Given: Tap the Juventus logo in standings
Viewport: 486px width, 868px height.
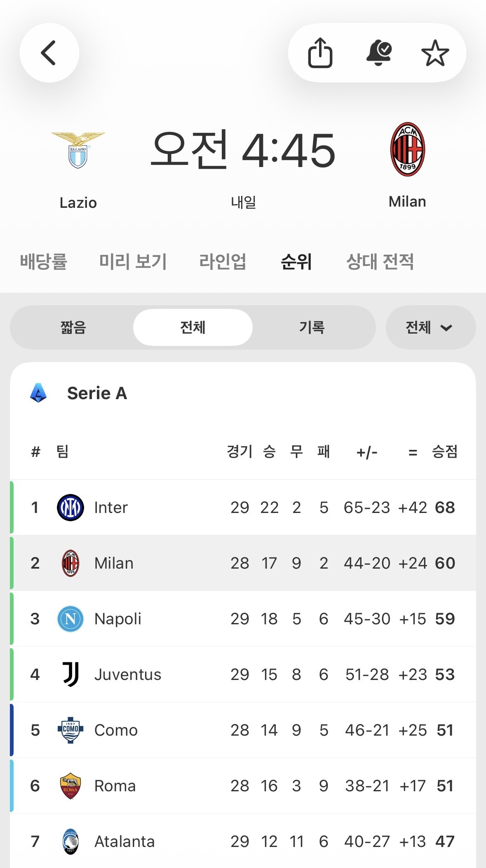Looking at the screenshot, I should [x=70, y=674].
